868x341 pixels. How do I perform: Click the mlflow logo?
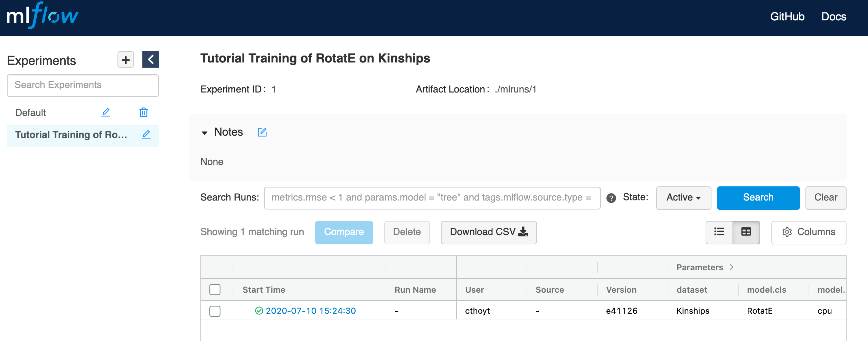(x=43, y=16)
